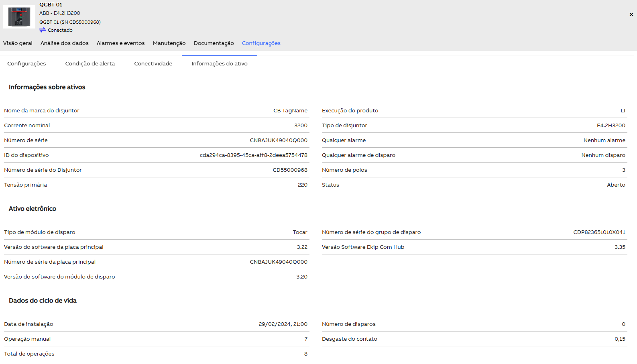Open the Visão geral tab

point(18,43)
